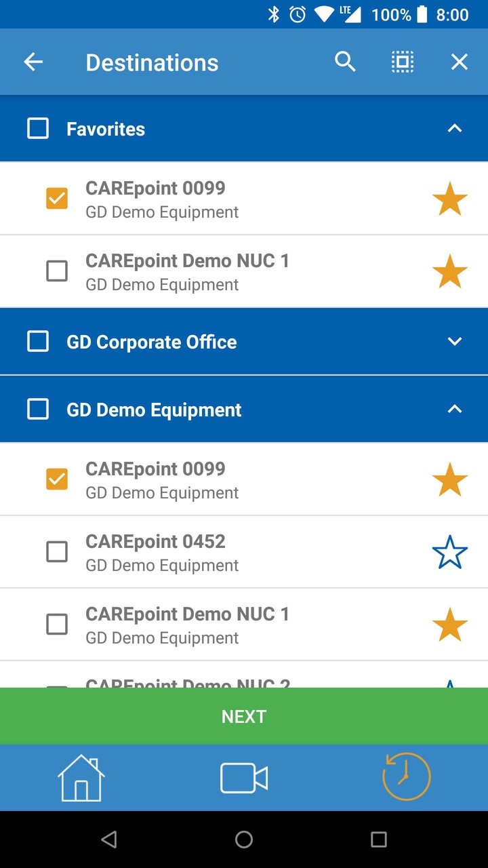This screenshot has height=868, width=488.
Task: Tap the select-all icon in header
Action: coord(402,62)
